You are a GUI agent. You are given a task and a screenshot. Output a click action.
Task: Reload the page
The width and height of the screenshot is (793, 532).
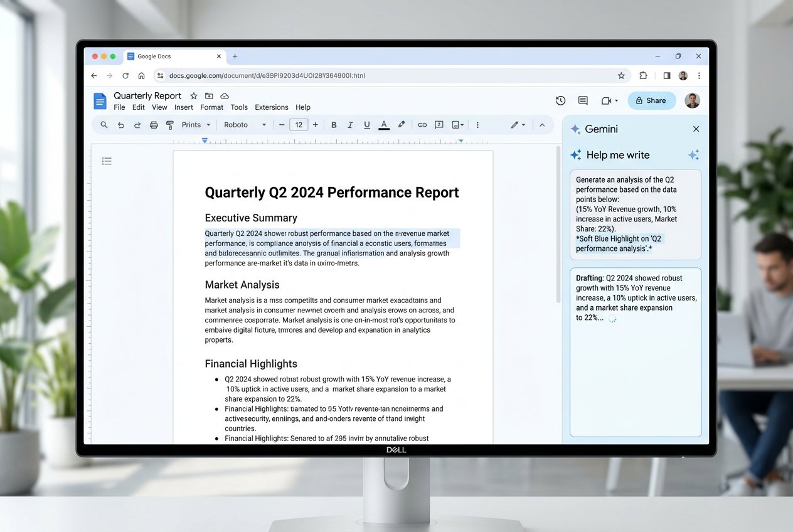pos(125,76)
